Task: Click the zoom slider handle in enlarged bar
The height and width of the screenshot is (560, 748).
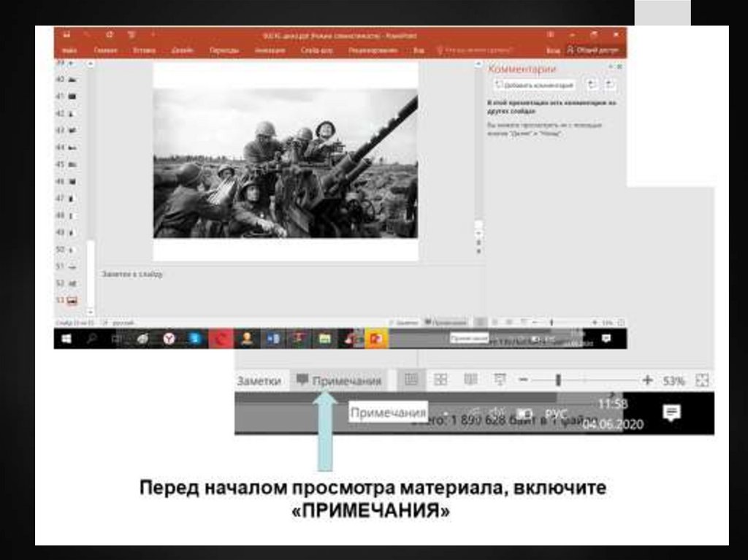Action: click(557, 380)
